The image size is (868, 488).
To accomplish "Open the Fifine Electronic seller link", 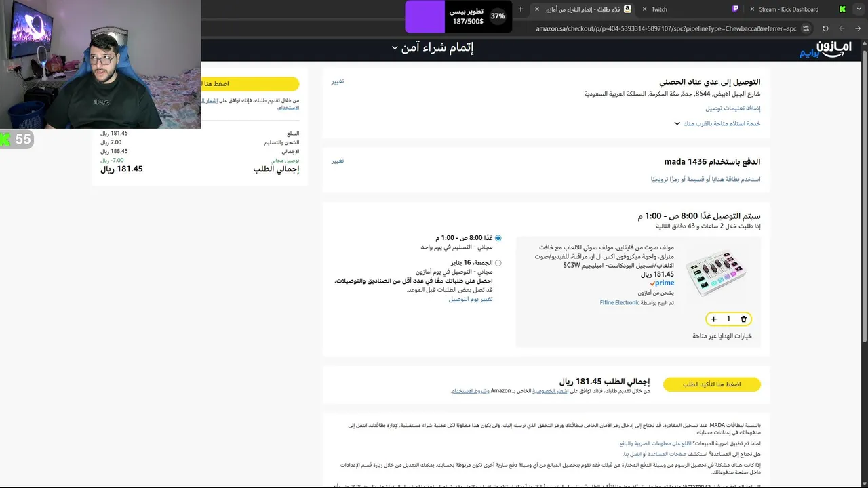I will coord(619,303).
